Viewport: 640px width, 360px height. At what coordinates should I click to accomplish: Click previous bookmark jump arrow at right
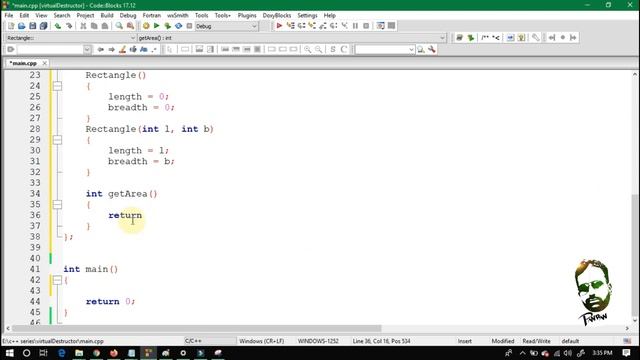coord(552,38)
